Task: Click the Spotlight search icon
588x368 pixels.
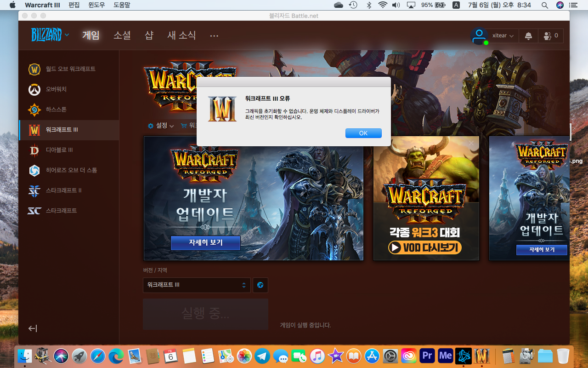Action: [545, 5]
